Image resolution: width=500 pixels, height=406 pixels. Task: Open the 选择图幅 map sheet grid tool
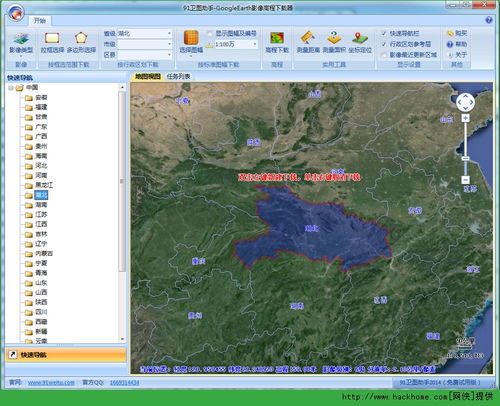click(x=191, y=43)
